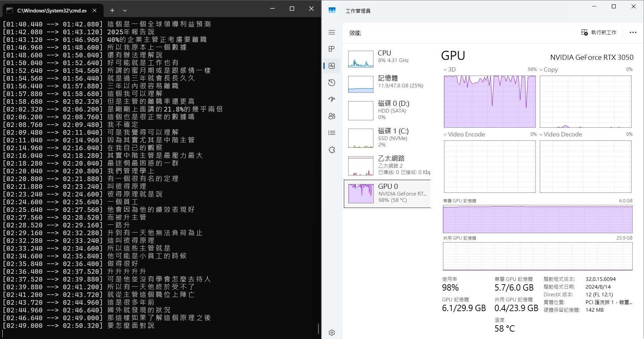Open the Services page puzzle icon
The width and height of the screenshot is (644, 339).
pyautogui.click(x=332, y=150)
